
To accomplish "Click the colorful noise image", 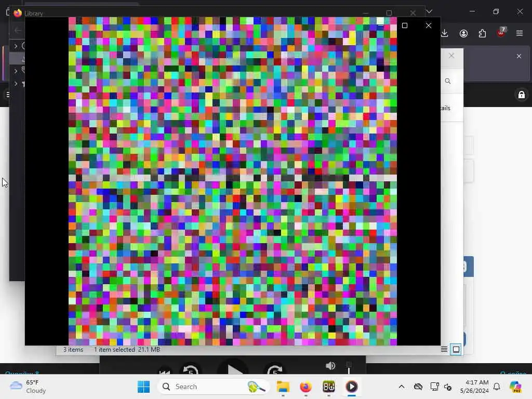I will [x=233, y=181].
